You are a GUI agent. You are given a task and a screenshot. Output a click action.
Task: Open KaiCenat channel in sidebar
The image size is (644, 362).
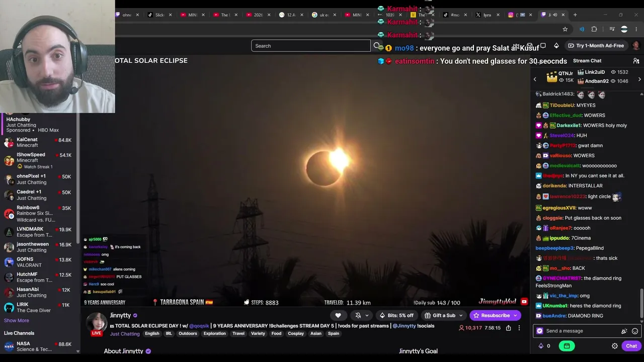coord(39,143)
